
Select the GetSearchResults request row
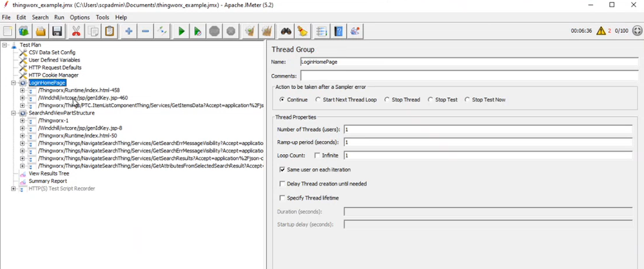pyautogui.click(x=150, y=158)
